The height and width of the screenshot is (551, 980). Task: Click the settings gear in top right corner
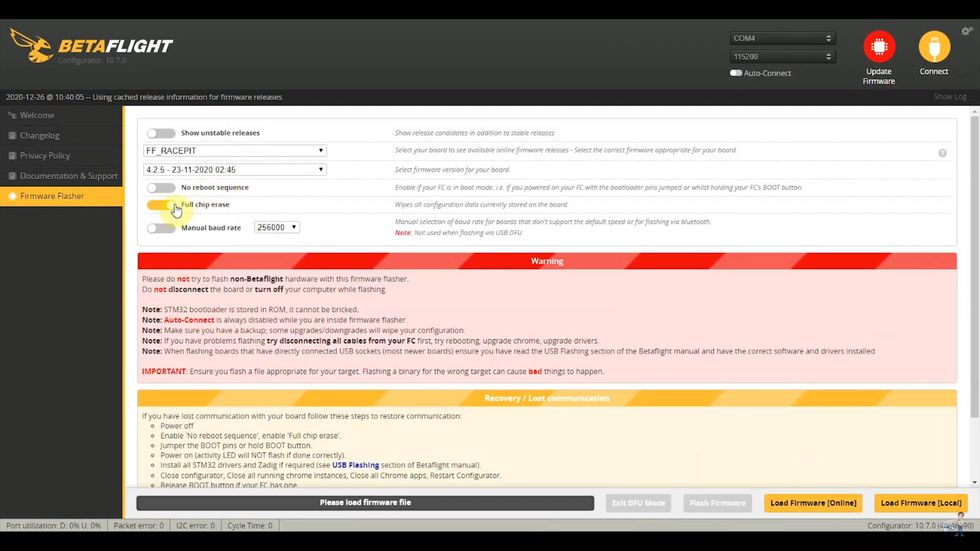967,31
